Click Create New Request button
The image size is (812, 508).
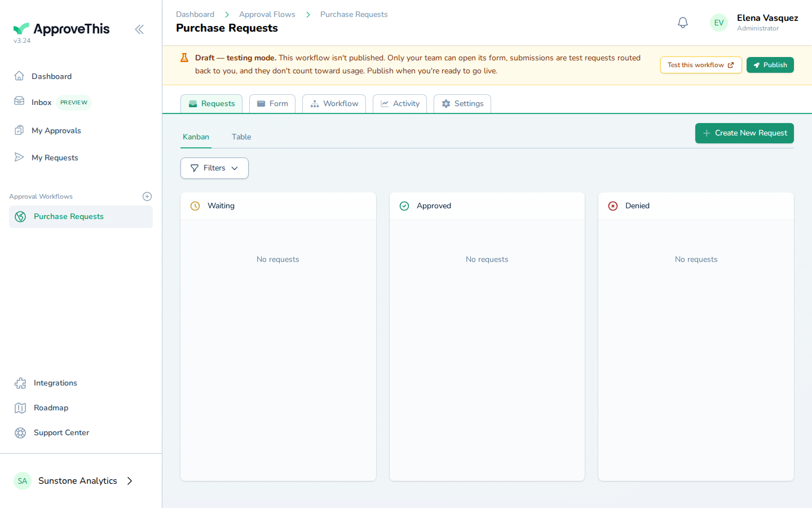[744, 133]
